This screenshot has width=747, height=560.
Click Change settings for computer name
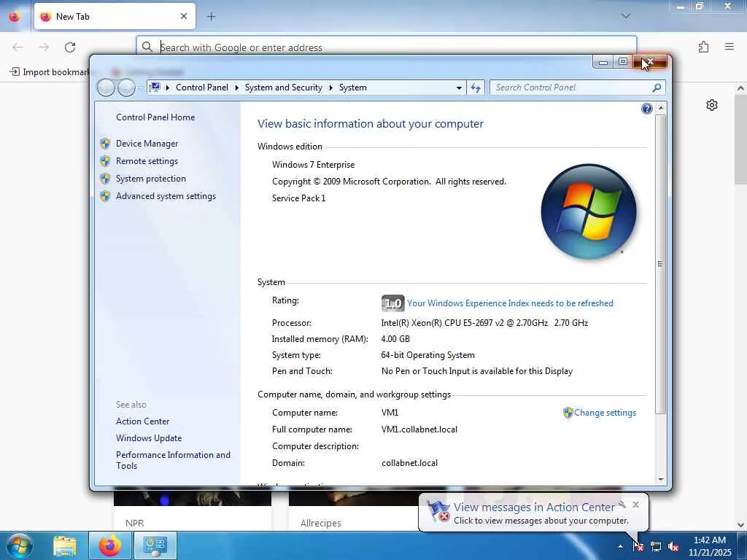(x=605, y=413)
